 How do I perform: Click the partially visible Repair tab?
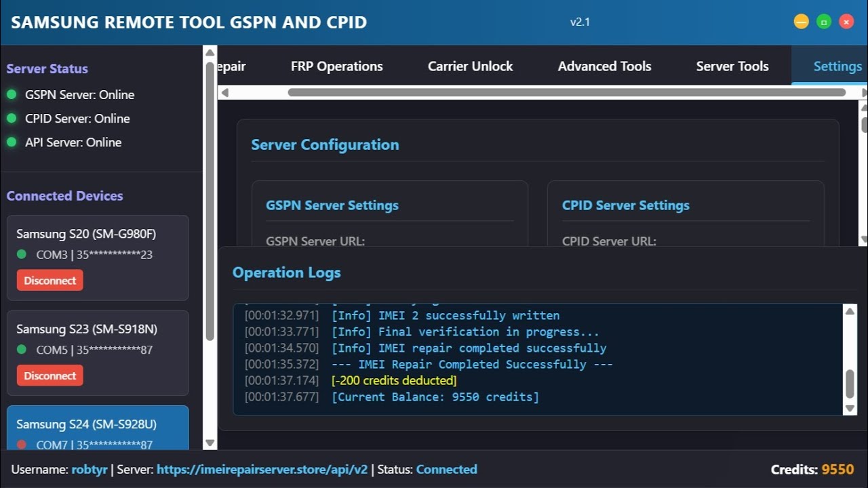232,66
